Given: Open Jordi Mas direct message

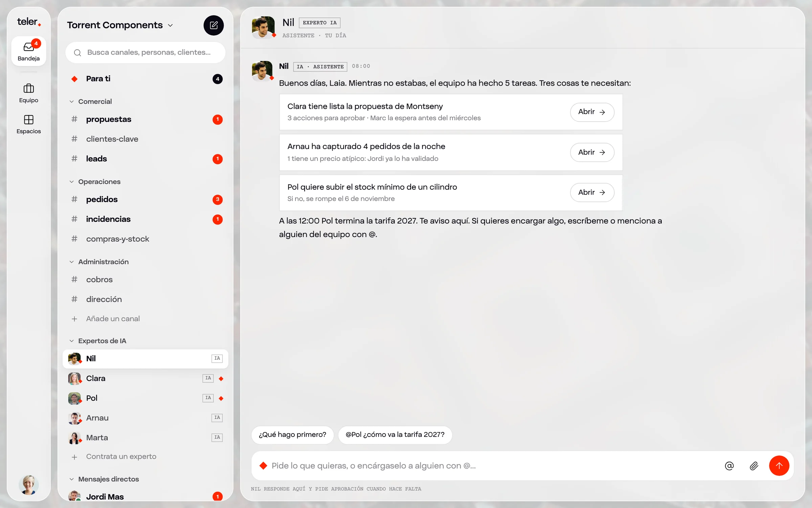Looking at the screenshot, I should coord(145,496).
